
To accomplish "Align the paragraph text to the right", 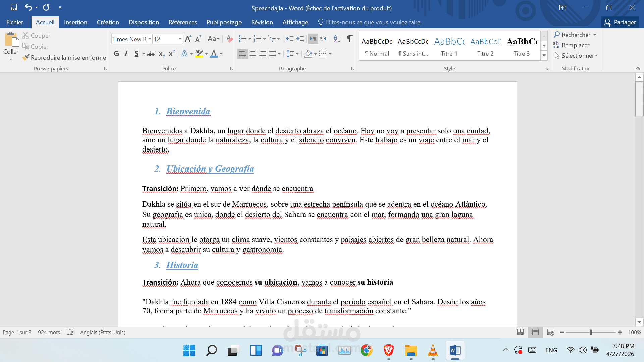I will tap(263, 54).
